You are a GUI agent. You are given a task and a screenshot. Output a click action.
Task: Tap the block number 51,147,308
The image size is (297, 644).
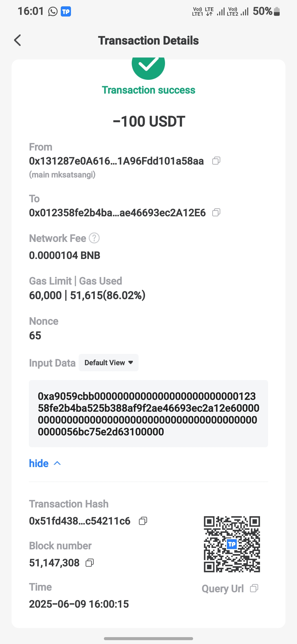point(54,563)
